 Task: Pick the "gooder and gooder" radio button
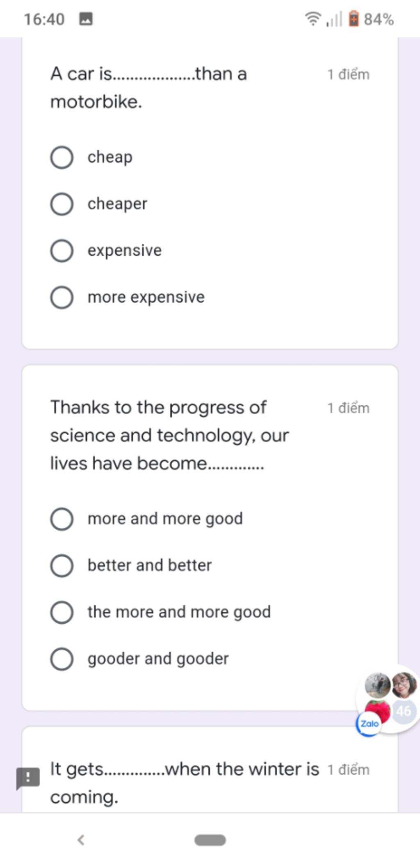pyautogui.click(x=62, y=659)
